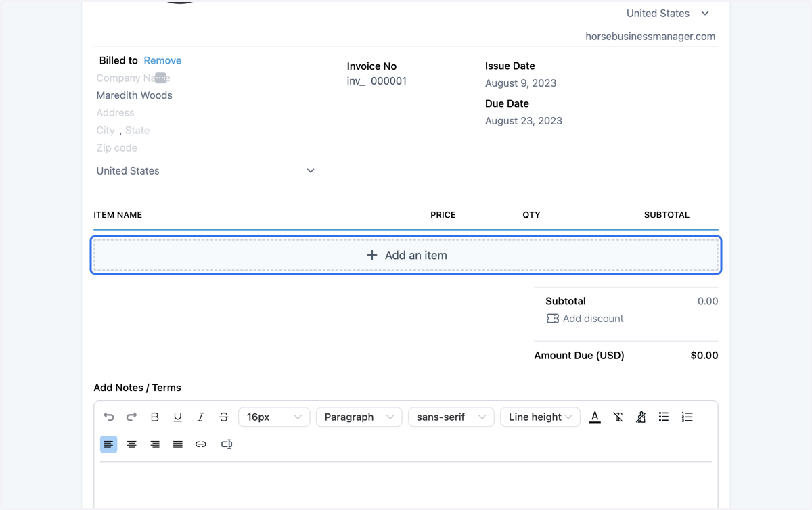Toggle italic formatting in notes

(201, 417)
